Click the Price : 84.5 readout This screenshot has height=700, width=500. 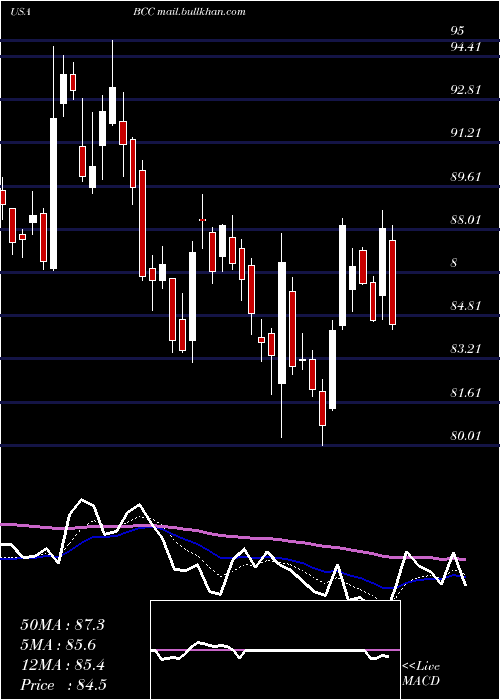pos(63,685)
